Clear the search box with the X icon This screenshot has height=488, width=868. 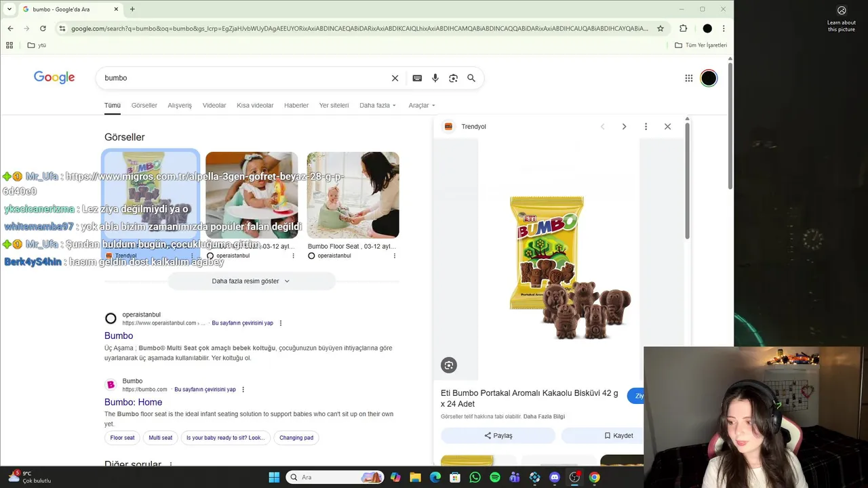coord(395,78)
